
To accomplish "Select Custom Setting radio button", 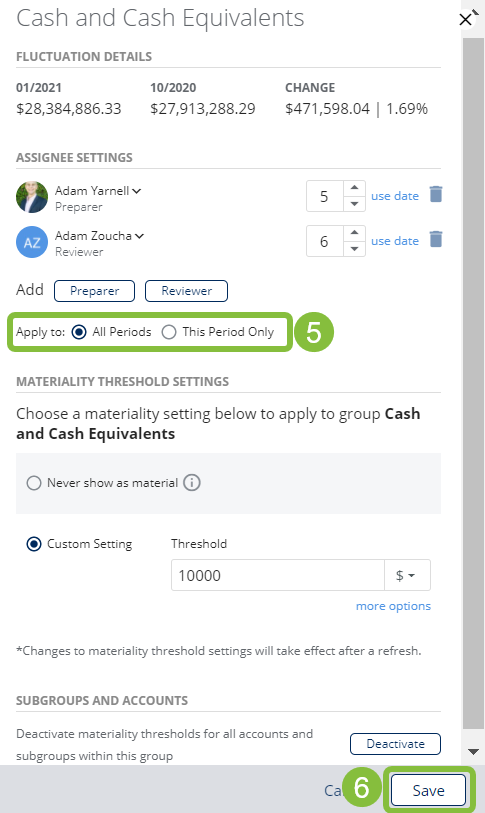I will click(x=34, y=544).
